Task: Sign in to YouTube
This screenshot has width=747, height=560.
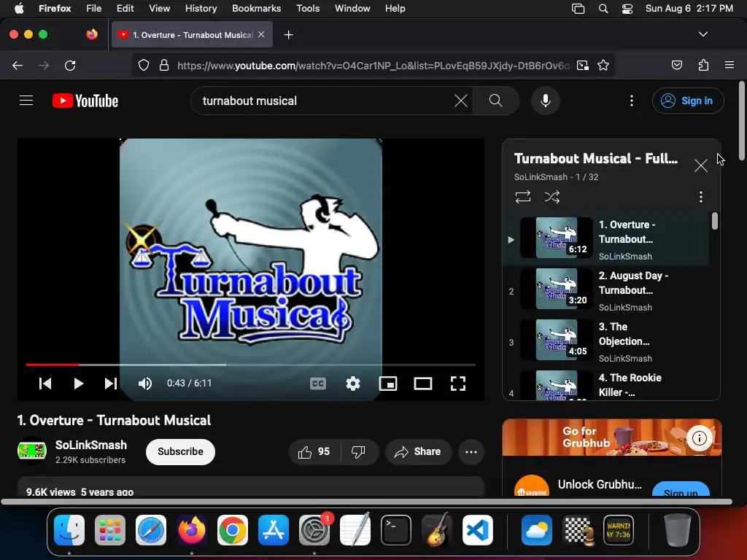Action: tap(688, 101)
